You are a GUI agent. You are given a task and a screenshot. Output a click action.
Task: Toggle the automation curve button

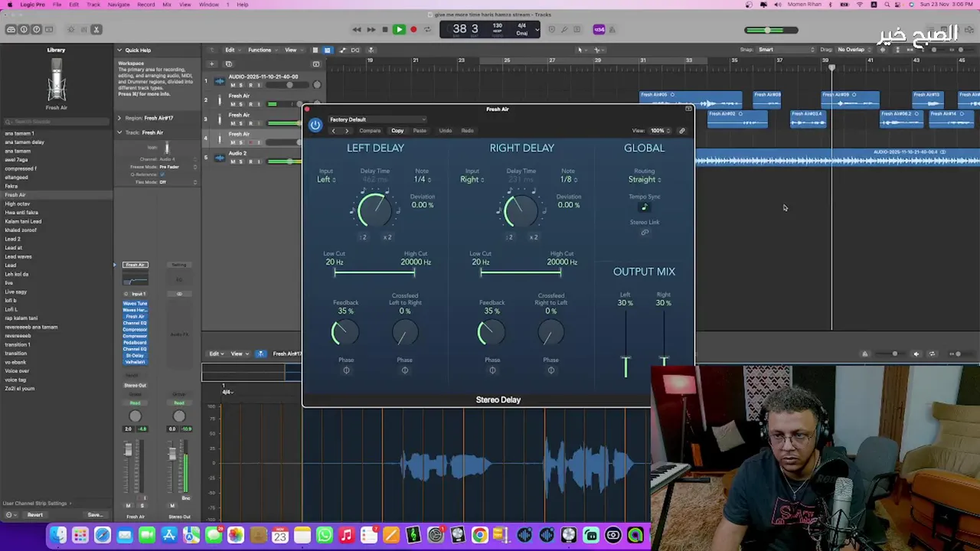point(342,50)
